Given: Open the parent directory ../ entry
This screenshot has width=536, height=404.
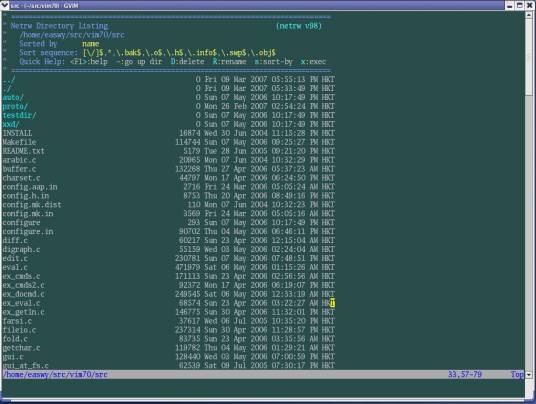Looking at the screenshot, I should click(x=9, y=80).
